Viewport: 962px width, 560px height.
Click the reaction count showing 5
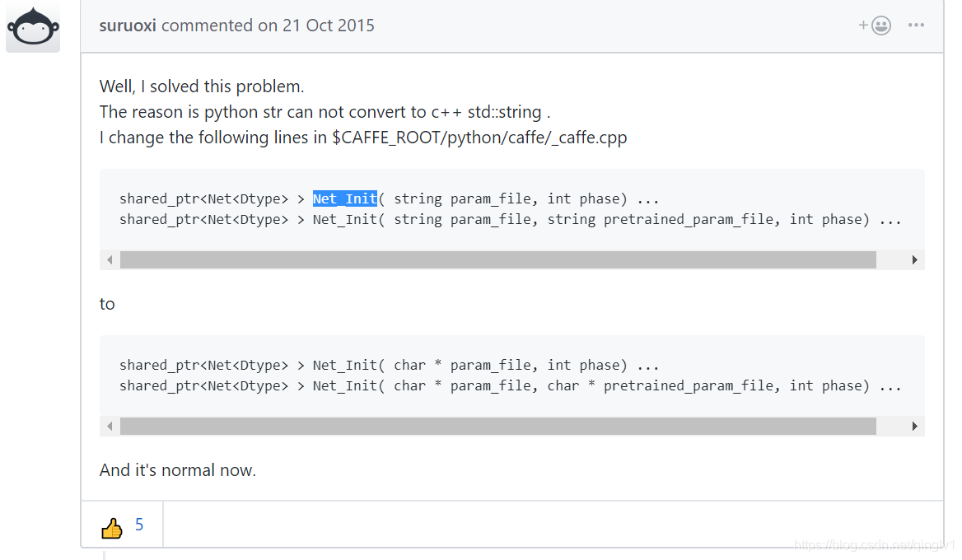point(138,525)
